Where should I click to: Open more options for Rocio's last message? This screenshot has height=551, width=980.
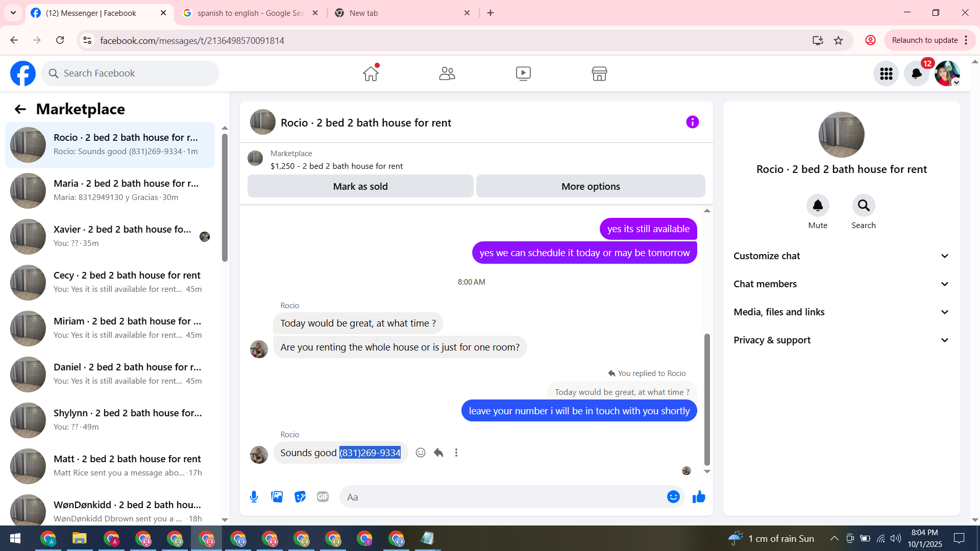456,453
